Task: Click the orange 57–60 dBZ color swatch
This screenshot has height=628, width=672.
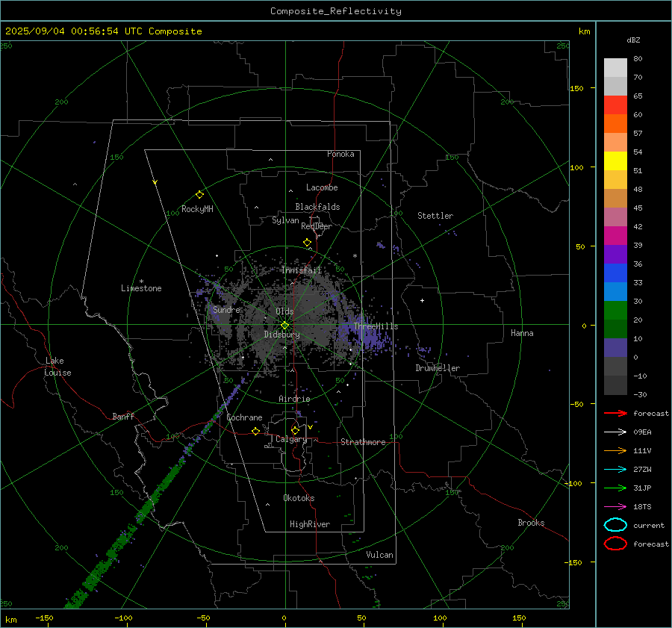Action: point(615,124)
